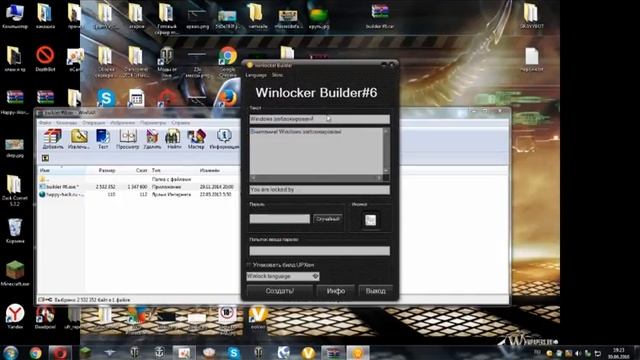Open the Computer (Компьютер) desktop icon

[x=15, y=16]
